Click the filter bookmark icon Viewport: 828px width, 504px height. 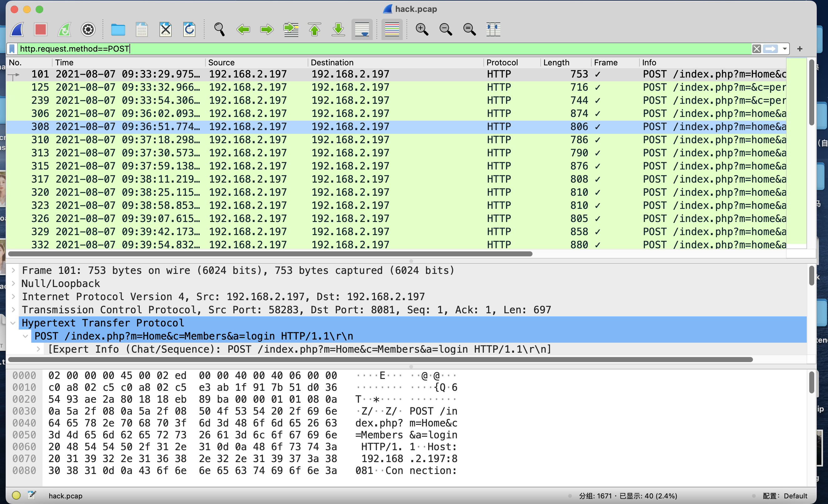click(12, 49)
